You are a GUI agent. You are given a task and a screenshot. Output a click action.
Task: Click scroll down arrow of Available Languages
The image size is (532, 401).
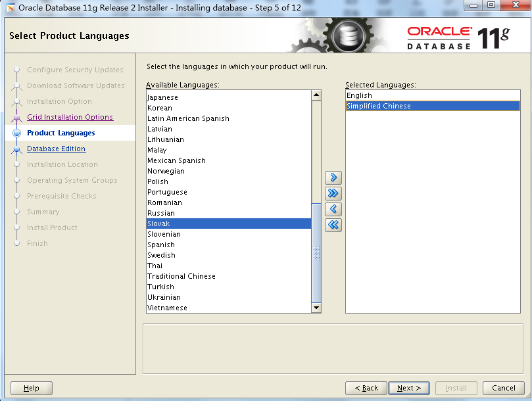pyautogui.click(x=316, y=308)
